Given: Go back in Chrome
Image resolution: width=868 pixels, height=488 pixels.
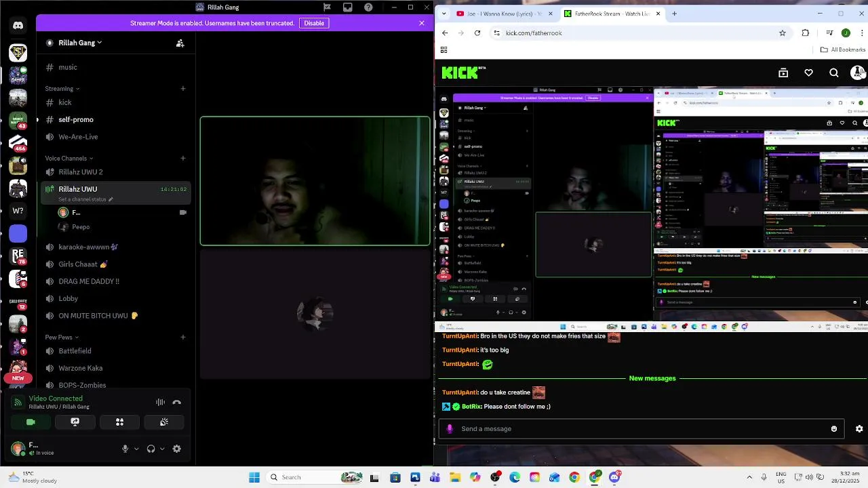Looking at the screenshot, I should click(x=445, y=33).
